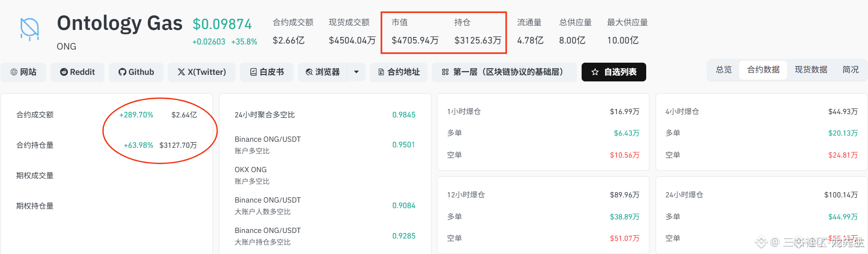868x254 pixels.
Task: Add ONG to 自选列表 watchlist
Action: [614, 72]
